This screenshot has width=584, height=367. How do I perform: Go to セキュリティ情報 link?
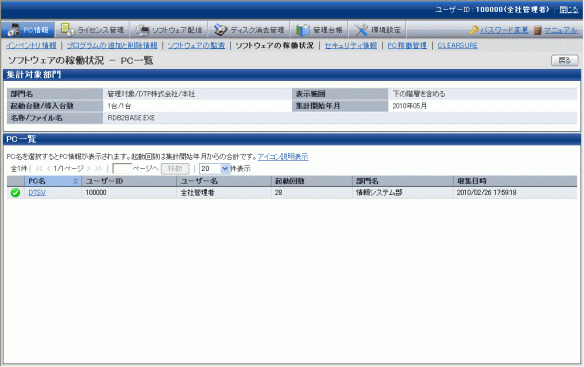(x=350, y=45)
